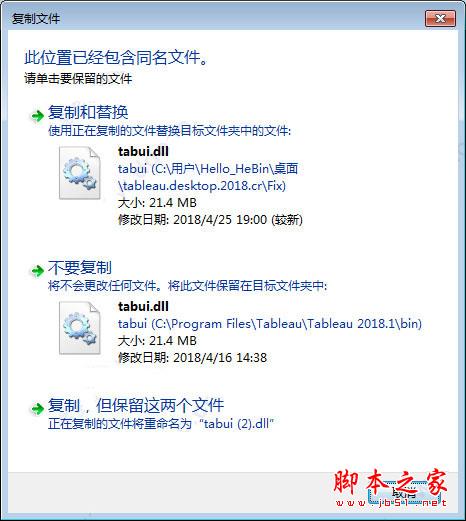
Task: Click the green arrow beside 复制和替换
Action: click(x=37, y=116)
